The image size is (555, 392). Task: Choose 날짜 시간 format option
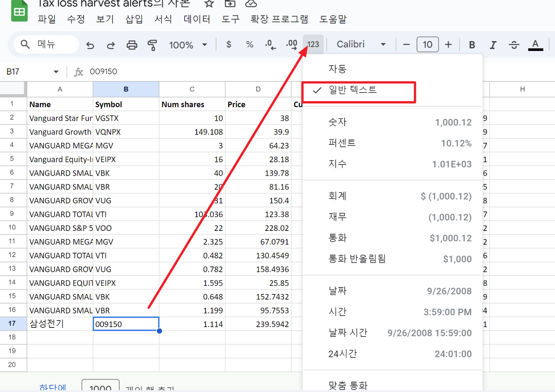coord(392,333)
